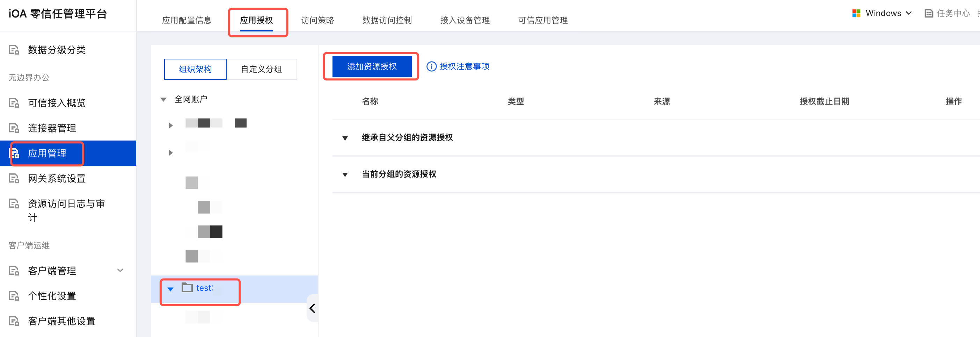Click the 可信接入概览 sidebar icon
Viewport: 980px width, 337px height.
click(14, 103)
